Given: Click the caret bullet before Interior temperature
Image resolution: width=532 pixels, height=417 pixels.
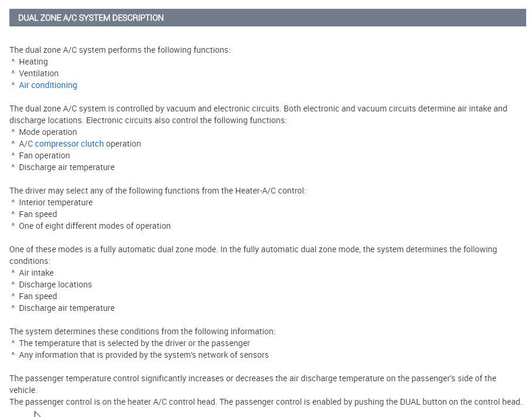Looking at the screenshot, I should click(x=13, y=202).
